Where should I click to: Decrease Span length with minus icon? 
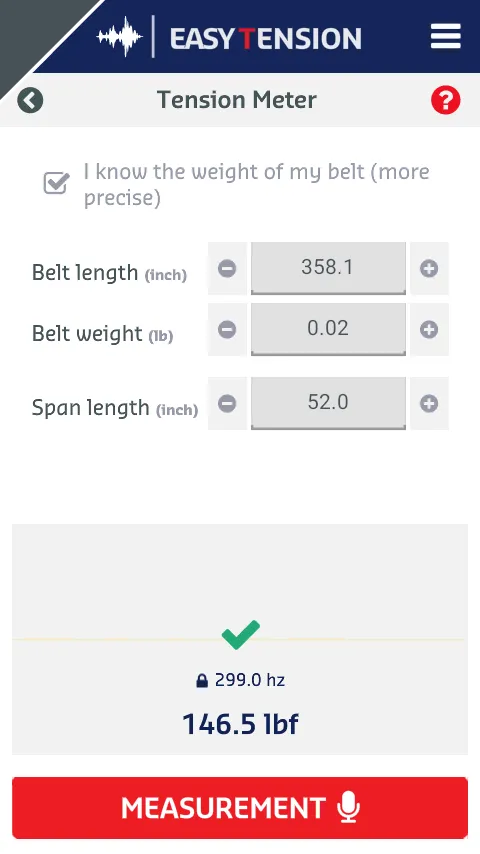[227, 404]
